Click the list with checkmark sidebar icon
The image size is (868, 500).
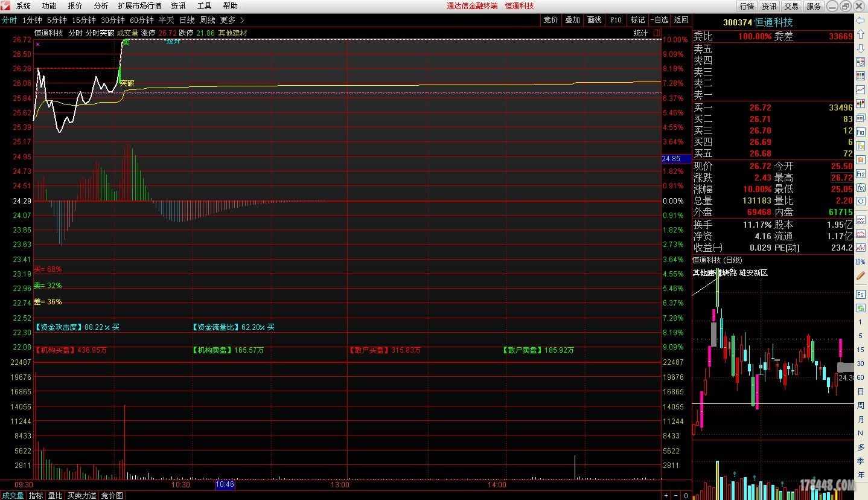click(x=860, y=62)
